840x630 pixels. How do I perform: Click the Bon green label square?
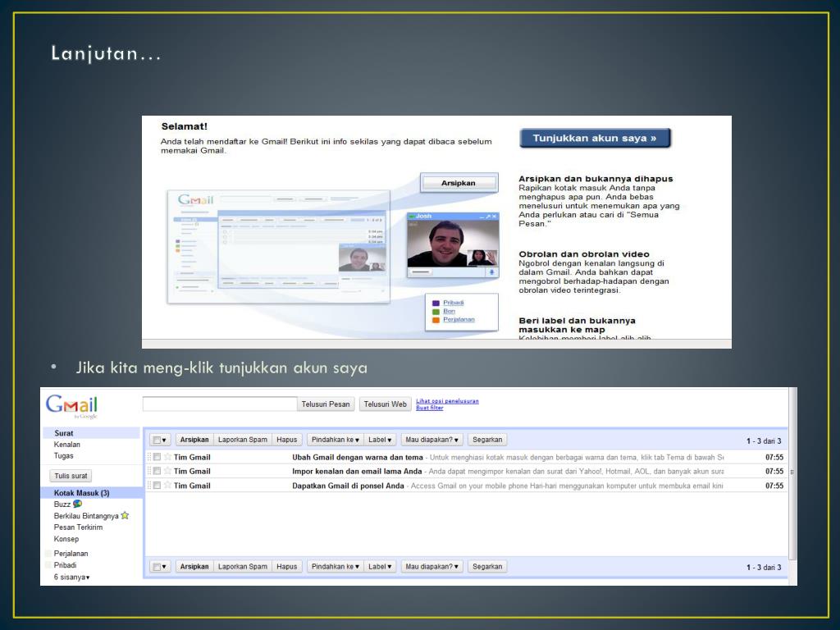click(x=436, y=312)
